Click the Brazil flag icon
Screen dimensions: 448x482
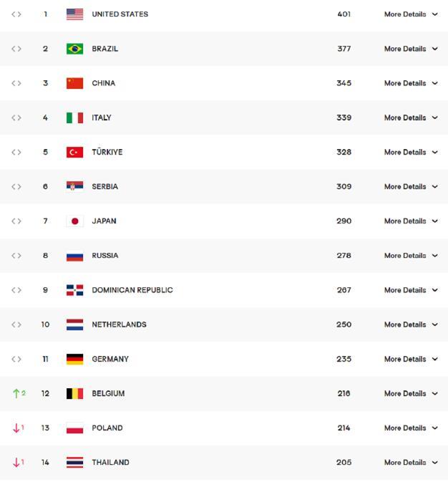click(x=74, y=49)
